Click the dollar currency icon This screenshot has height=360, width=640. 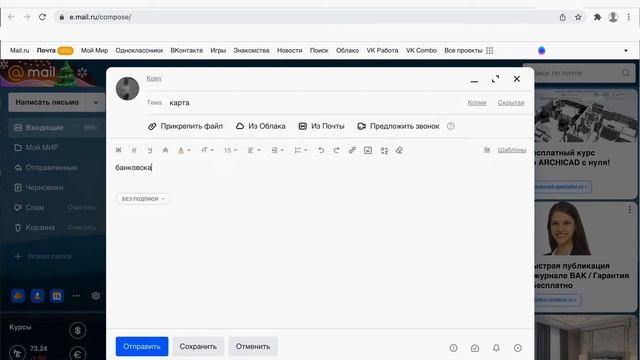78,330
